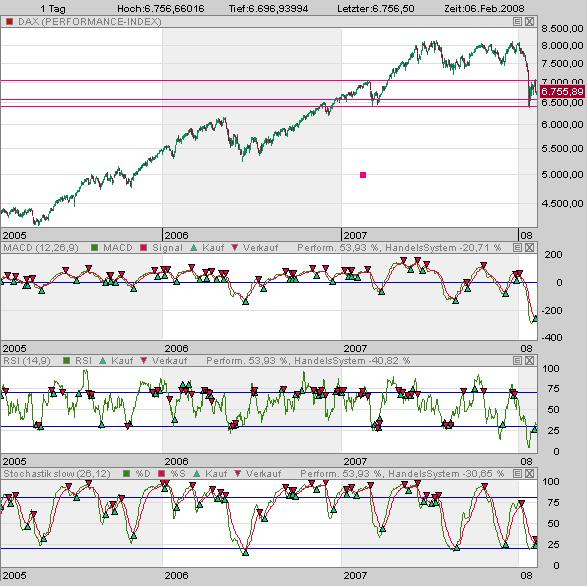The width and height of the screenshot is (587, 586).
Task: Click the Kauf triangle in RSI legend
Action: (x=103, y=361)
